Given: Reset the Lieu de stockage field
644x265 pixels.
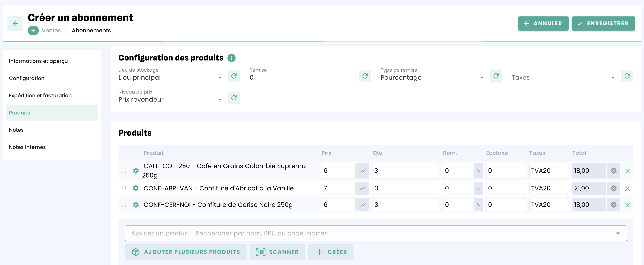Looking at the screenshot, I should (233, 76).
